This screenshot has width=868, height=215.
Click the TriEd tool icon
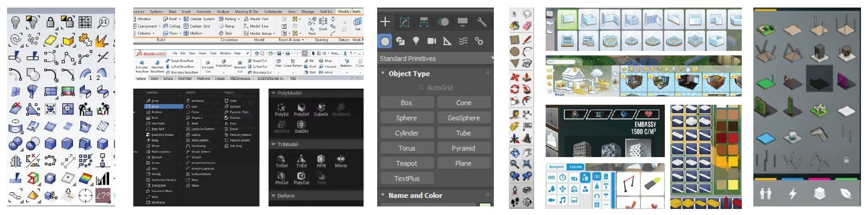(x=301, y=161)
